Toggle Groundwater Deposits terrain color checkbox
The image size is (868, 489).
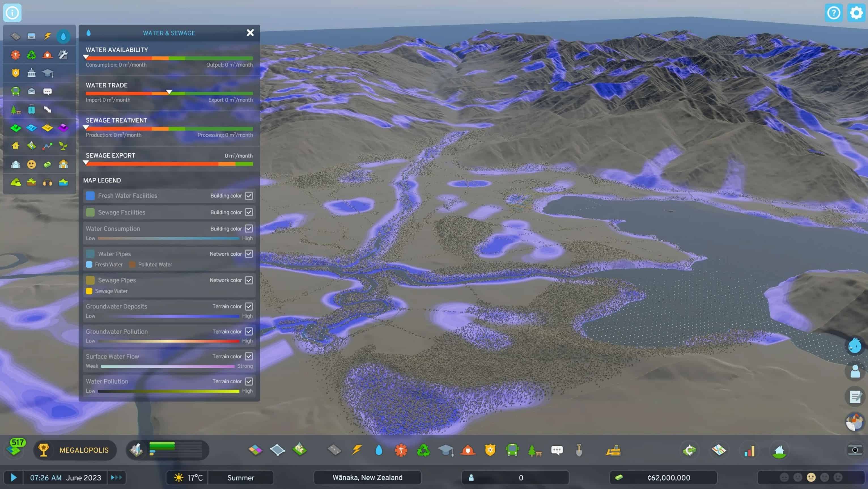pyautogui.click(x=249, y=306)
